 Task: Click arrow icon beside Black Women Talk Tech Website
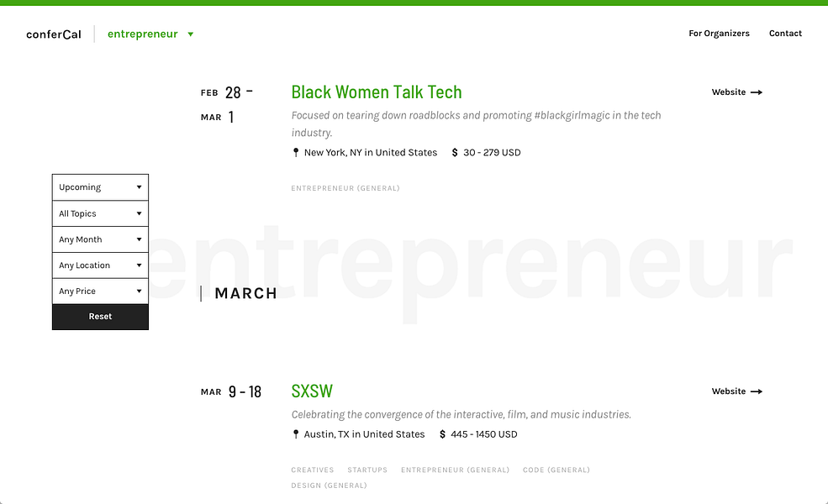757,92
